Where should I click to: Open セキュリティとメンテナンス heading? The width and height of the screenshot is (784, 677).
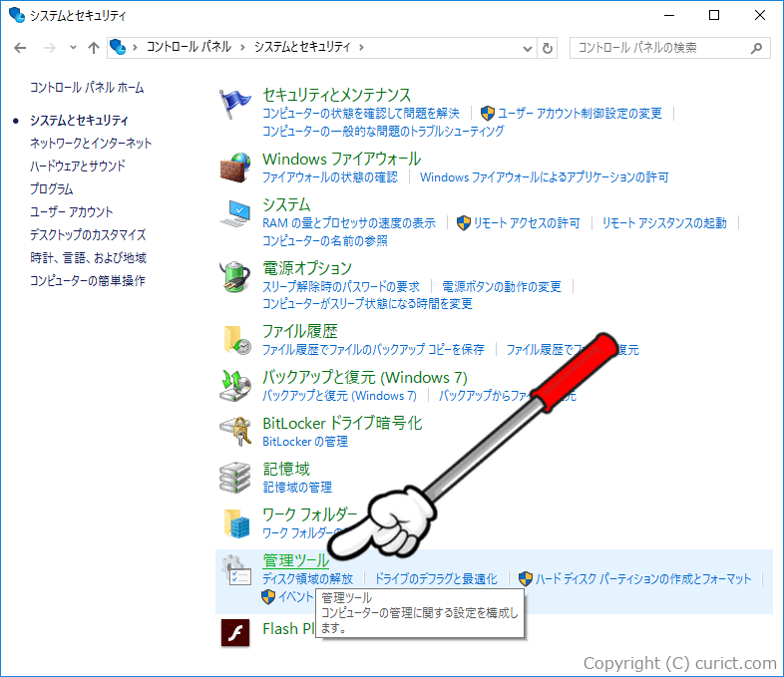pyautogui.click(x=336, y=95)
